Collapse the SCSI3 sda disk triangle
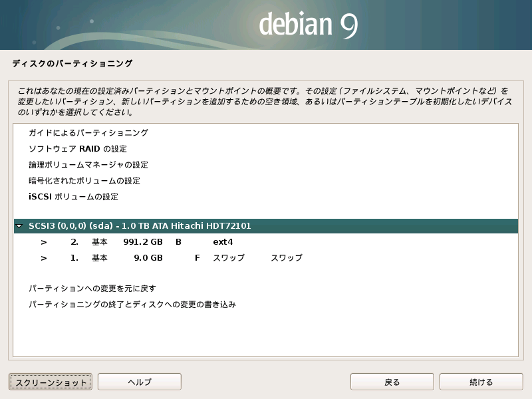 coord(19,226)
